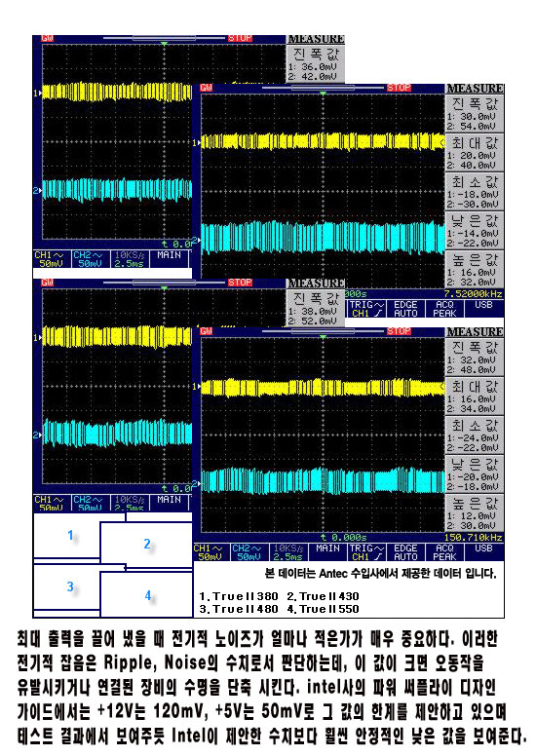
Task: Select ACQ PEAK status beneath 7.52000kHz readout
Action: (444, 309)
